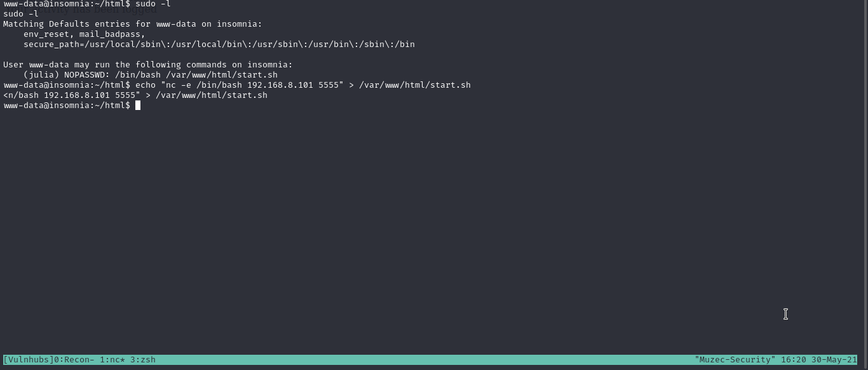Click "Matching Defaults entries for www-data" line
868x370 pixels.
[133, 24]
